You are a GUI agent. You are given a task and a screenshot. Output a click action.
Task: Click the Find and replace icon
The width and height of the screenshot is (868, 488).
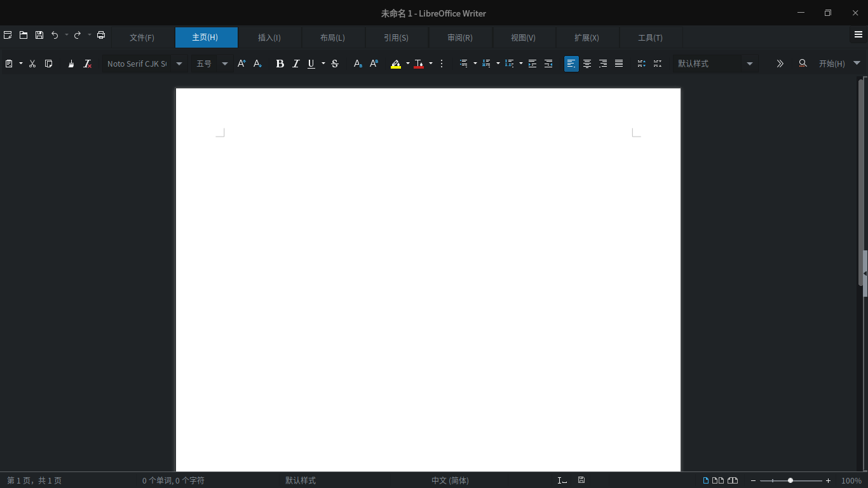[803, 64]
